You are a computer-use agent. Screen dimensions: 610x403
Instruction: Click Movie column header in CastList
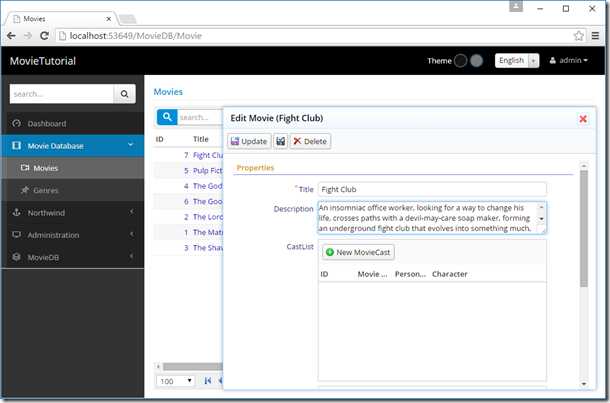tap(372, 274)
